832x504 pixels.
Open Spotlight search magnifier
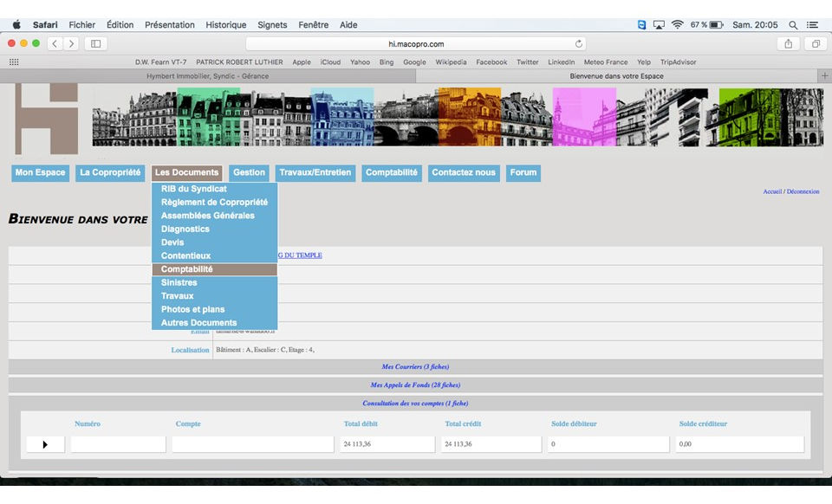click(793, 25)
